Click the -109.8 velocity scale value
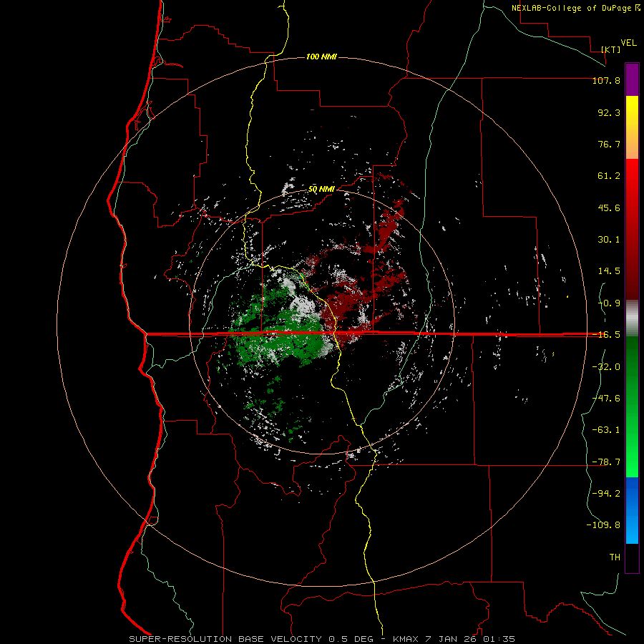Viewport: 644px width, 644px height. pos(603,525)
